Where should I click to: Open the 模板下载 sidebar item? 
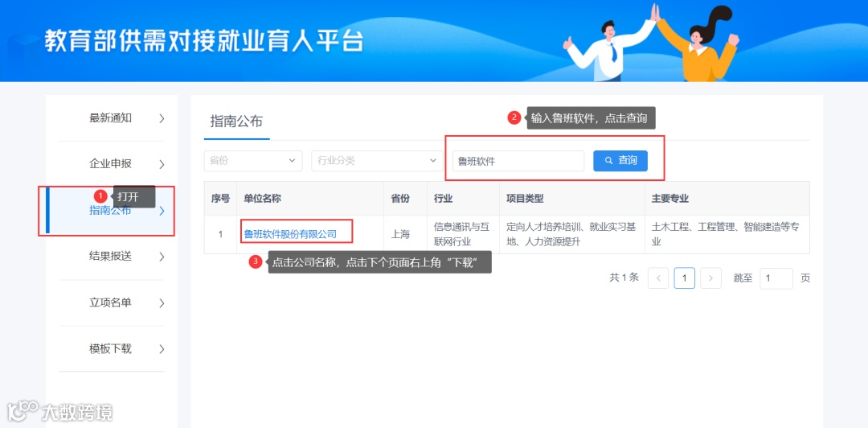111,349
